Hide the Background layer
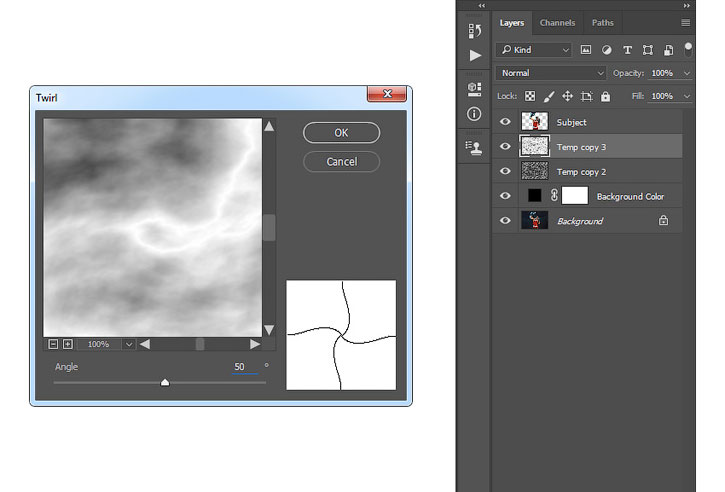725x492 pixels. (x=505, y=220)
